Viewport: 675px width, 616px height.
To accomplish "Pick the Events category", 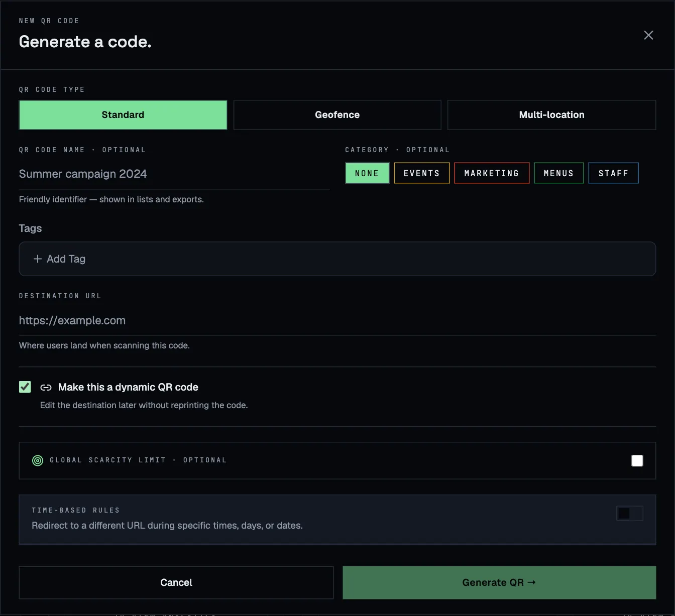I will point(422,173).
